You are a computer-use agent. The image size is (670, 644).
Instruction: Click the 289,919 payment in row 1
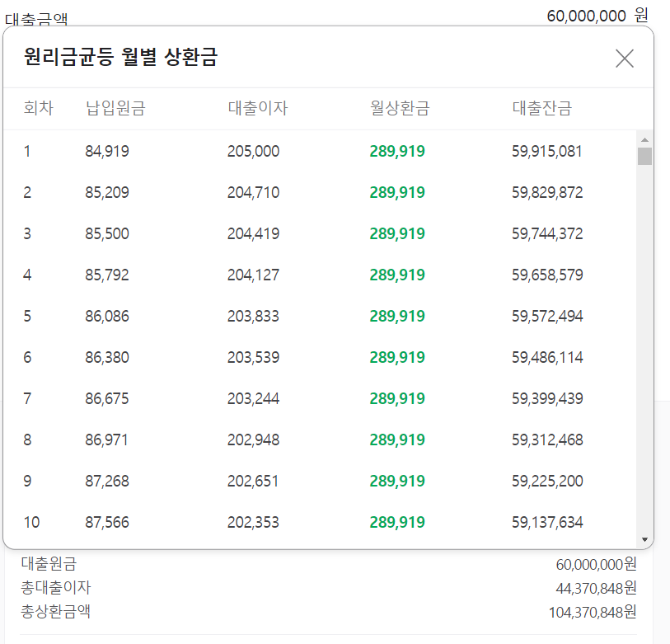397,151
